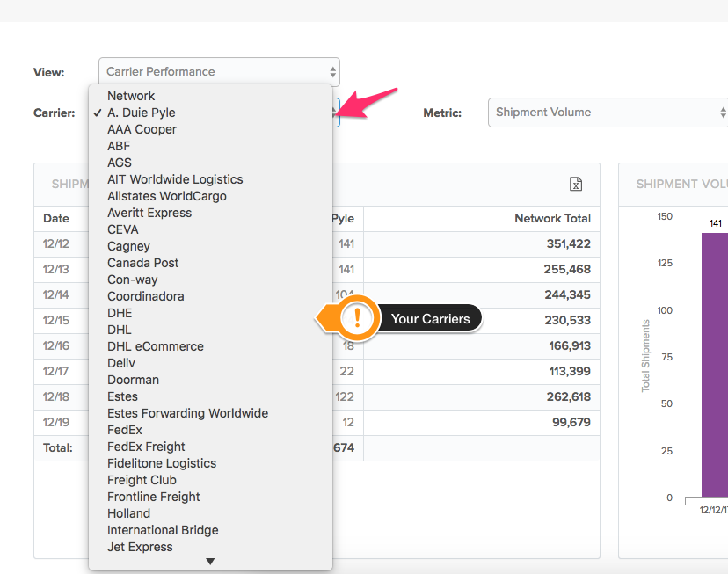
Task: Choose FedEx Freight from the list
Action: click(210, 447)
